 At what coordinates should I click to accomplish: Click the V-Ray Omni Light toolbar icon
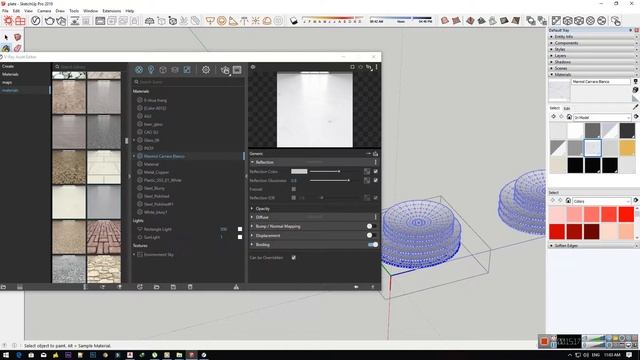(256, 21)
